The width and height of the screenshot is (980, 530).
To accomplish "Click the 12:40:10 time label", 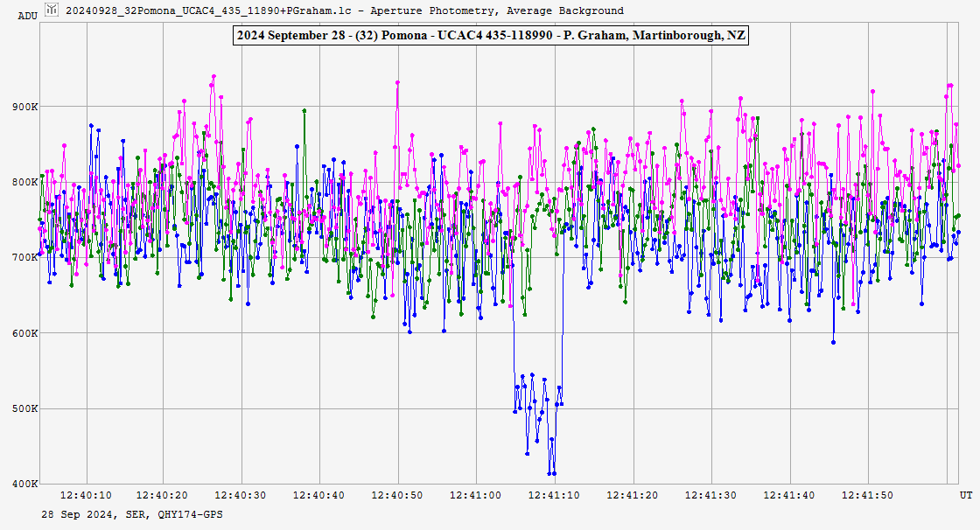I will pyautogui.click(x=86, y=495).
